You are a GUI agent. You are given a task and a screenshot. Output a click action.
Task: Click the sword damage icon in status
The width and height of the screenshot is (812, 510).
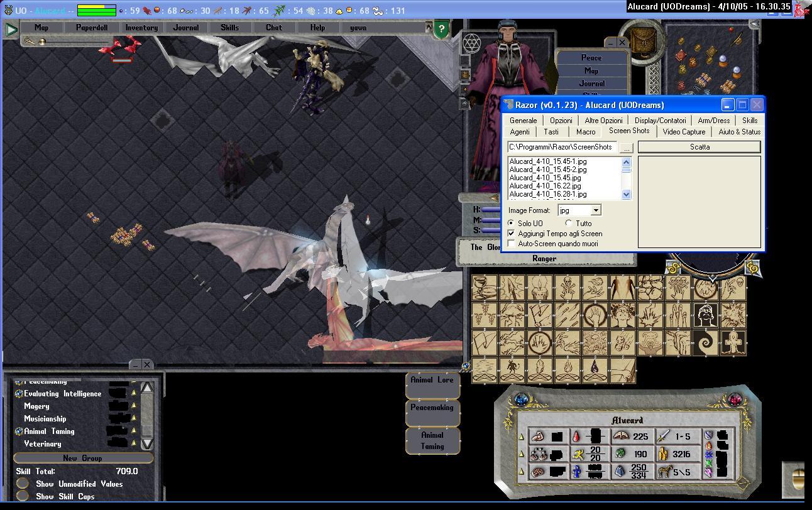pyautogui.click(x=664, y=436)
